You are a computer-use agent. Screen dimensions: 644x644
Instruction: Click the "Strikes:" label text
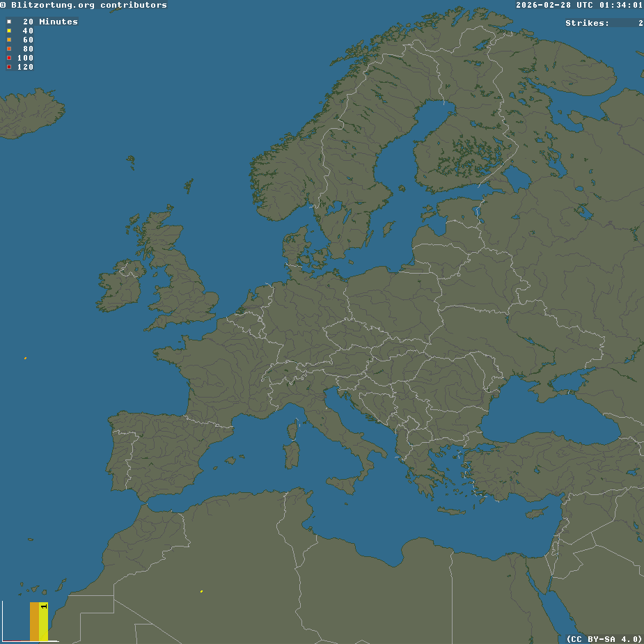click(587, 23)
